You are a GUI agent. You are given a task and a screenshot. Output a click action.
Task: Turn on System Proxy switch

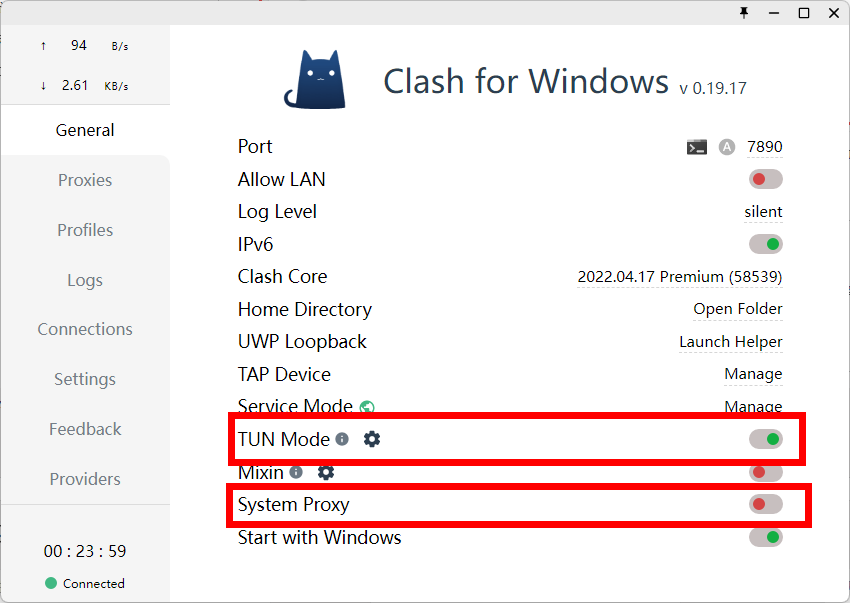coord(765,504)
